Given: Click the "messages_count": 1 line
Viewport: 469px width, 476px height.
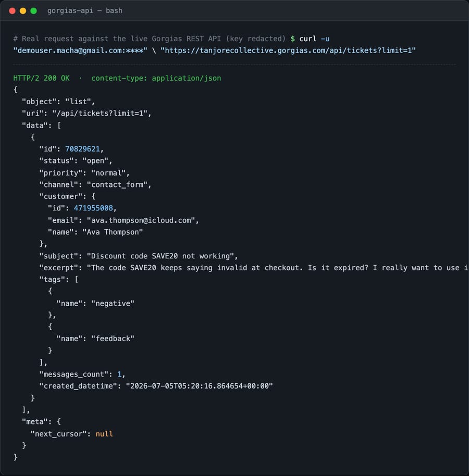Looking at the screenshot, I should (82, 374).
